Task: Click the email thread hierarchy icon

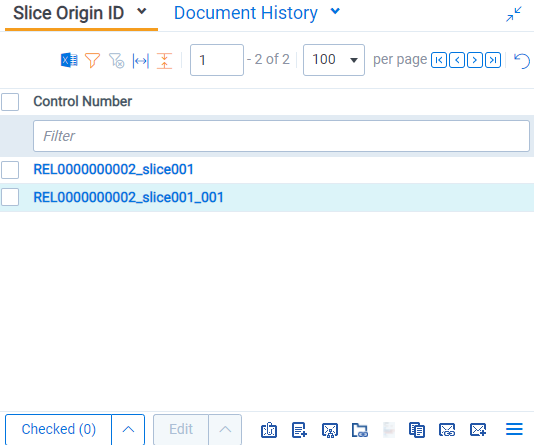Action: [330, 430]
